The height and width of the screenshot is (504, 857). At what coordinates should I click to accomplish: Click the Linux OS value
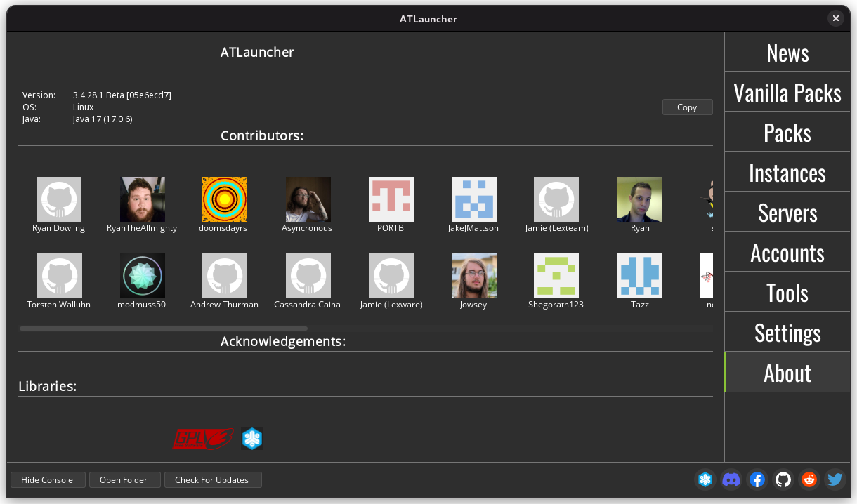tap(83, 107)
